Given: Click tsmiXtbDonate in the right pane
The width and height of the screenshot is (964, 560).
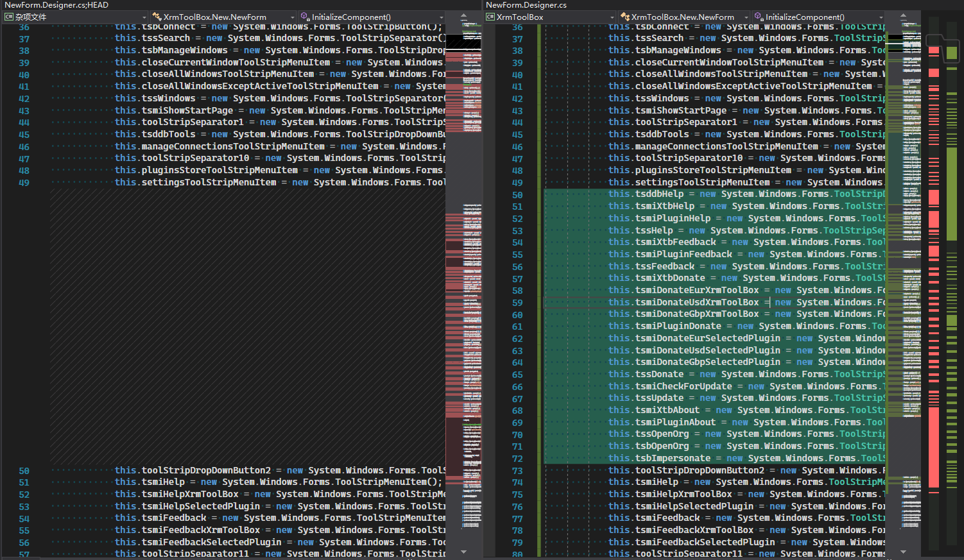Looking at the screenshot, I should point(670,278).
